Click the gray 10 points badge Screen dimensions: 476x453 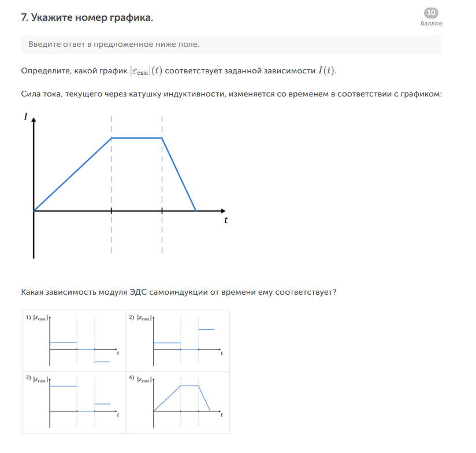click(x=431, y=13)
